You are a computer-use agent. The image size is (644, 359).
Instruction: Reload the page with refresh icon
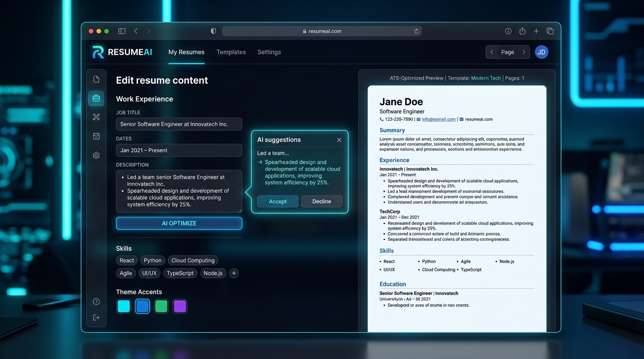coord(416,31)
